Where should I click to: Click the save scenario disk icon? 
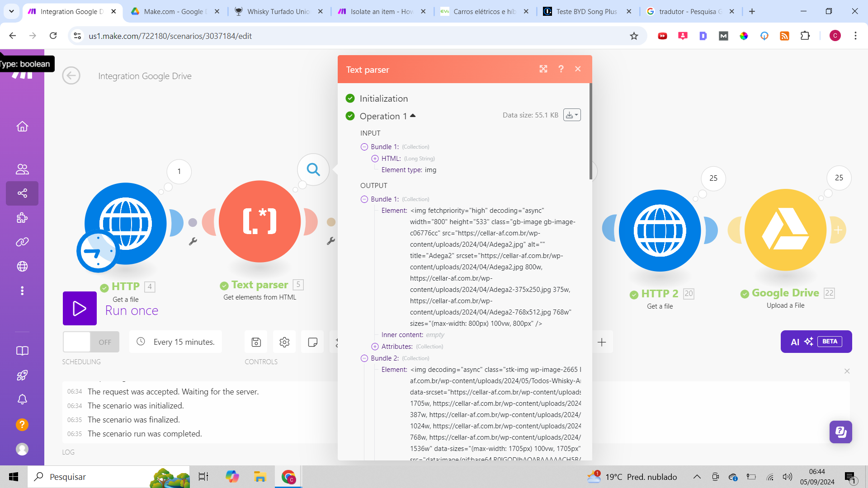pos(256,342)
